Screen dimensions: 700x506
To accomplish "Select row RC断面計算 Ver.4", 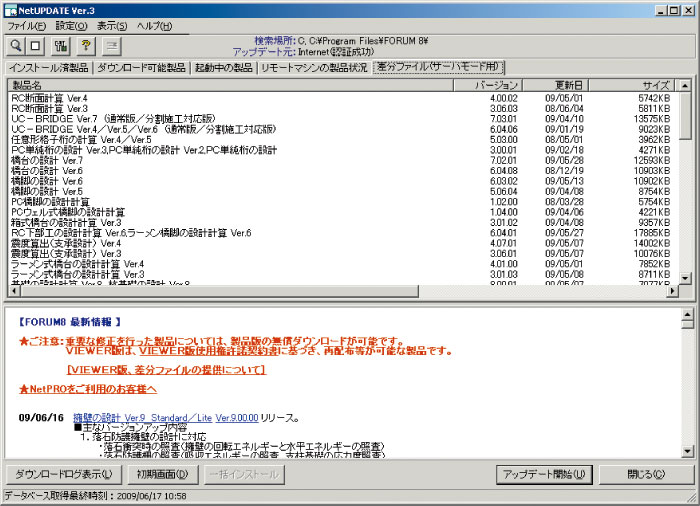I will [342, 98].
